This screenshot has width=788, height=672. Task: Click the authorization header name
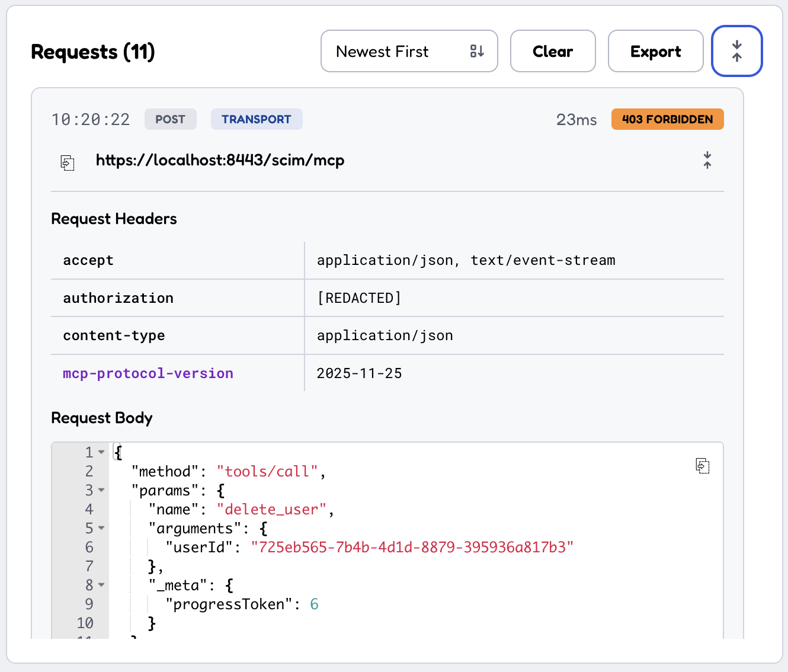pos(118,298)
